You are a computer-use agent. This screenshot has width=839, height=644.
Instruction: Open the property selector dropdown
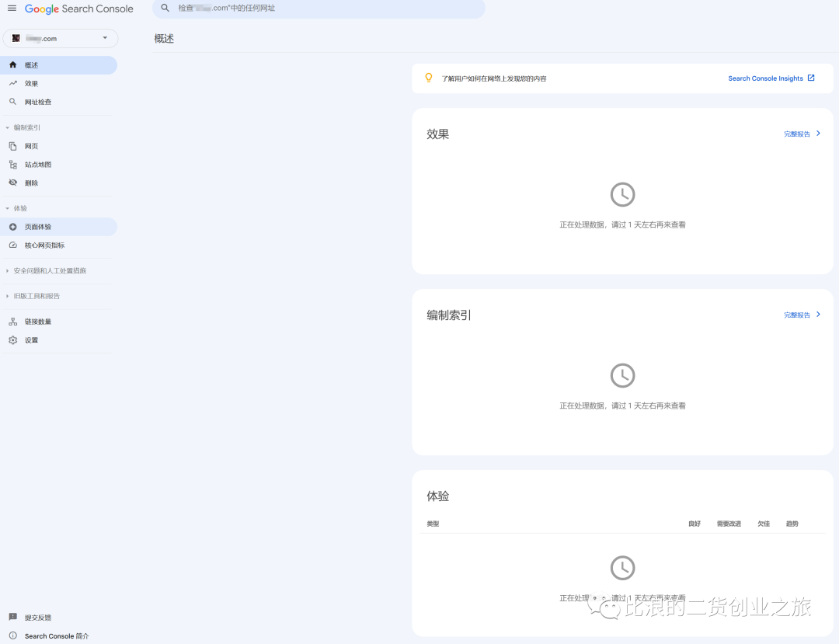104,37
